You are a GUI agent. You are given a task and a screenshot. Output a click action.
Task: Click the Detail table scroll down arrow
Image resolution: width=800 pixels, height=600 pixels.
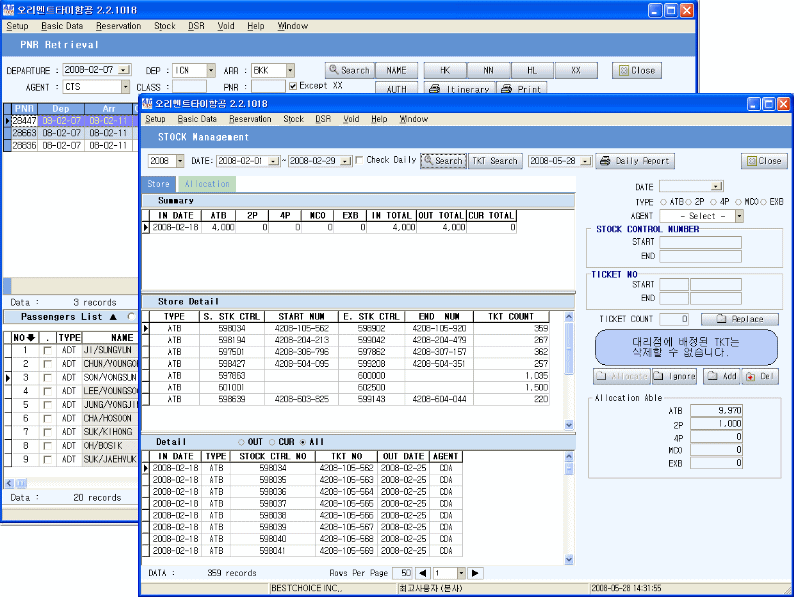click(x=569, y=560)
